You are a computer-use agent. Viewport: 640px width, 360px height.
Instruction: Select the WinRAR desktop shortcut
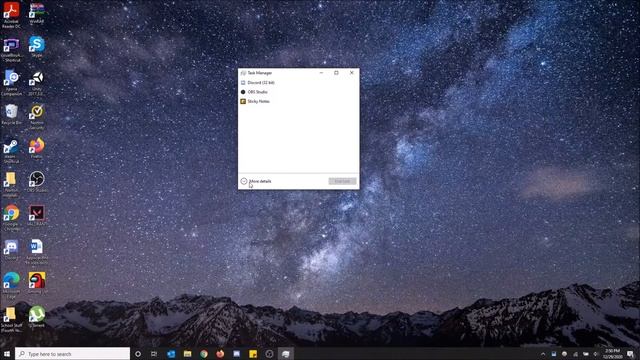coord(37,13)
